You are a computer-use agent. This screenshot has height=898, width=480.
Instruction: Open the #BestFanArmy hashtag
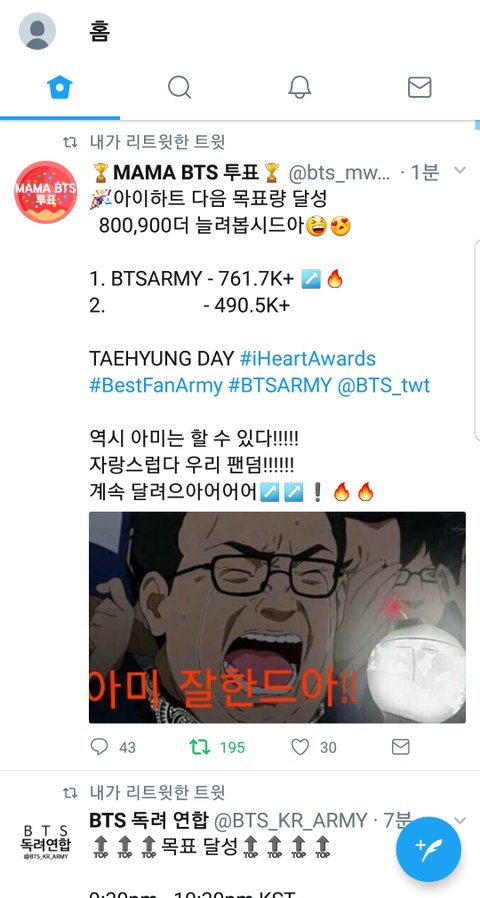click(x=156, y=385)
